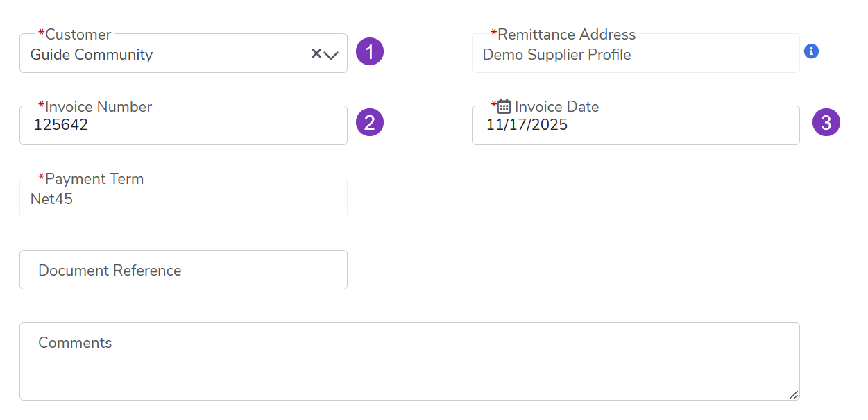Expand the Customer dropdown chevron
The image size is (868, 420).
coord(331,55)
